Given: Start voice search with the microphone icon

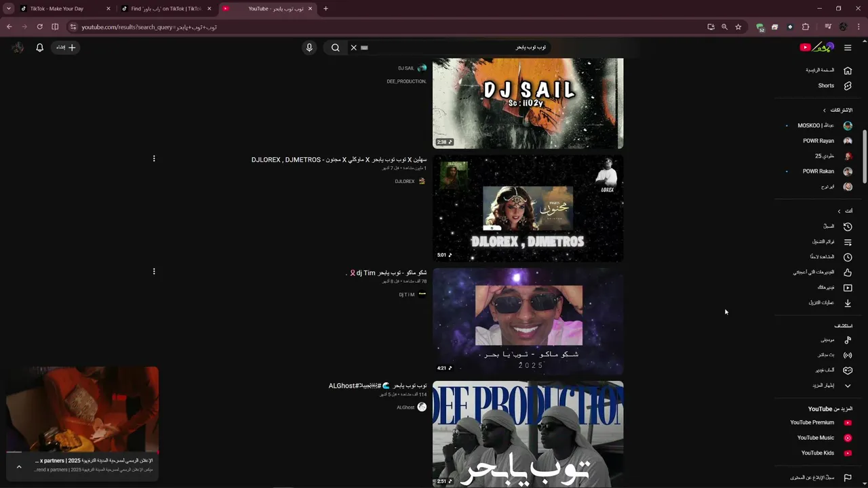Looking at the screenshot, I should 309,47.
